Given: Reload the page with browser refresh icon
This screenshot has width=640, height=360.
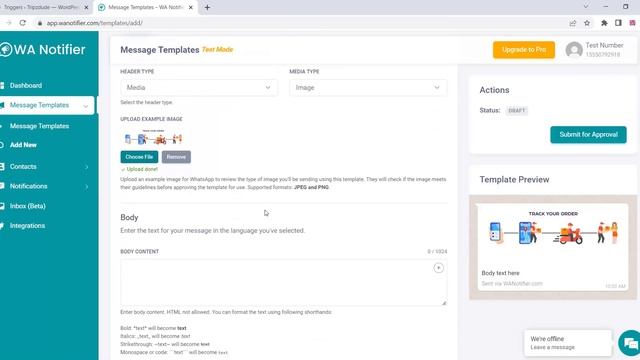Looking at the screenshot, I should click(23, 23).
